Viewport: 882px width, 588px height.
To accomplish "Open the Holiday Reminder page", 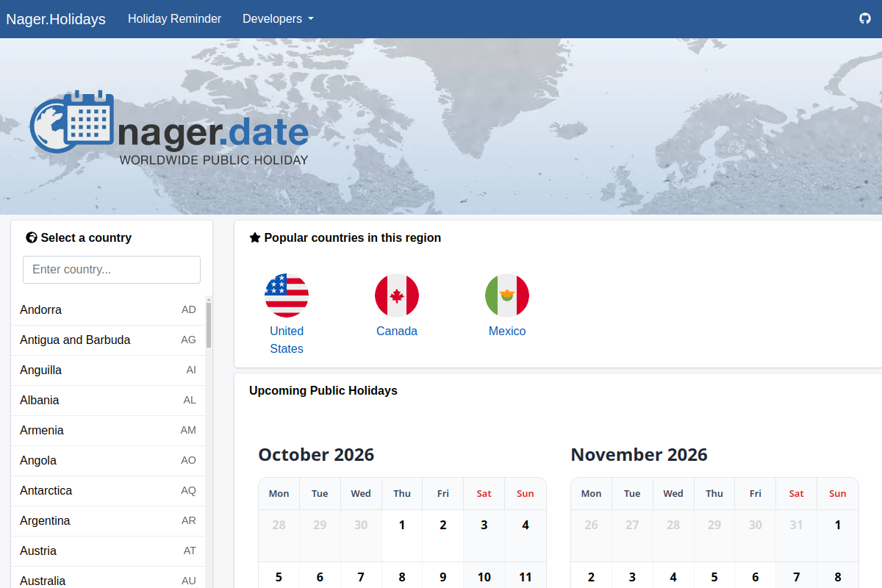I will click(x=174, y=18).
